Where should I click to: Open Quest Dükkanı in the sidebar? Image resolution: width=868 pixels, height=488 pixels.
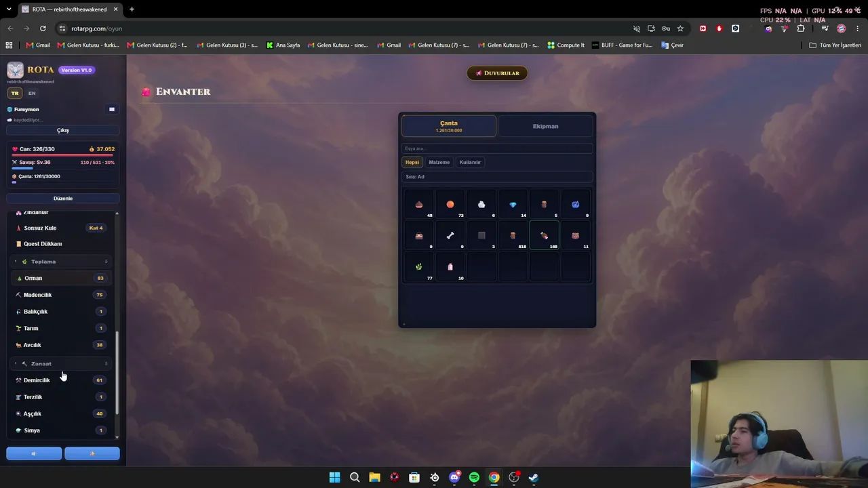61,244
